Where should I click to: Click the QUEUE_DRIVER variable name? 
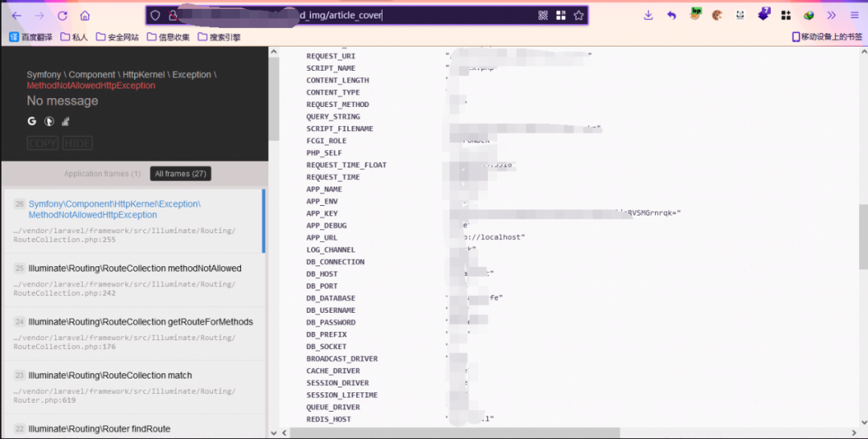333,408
